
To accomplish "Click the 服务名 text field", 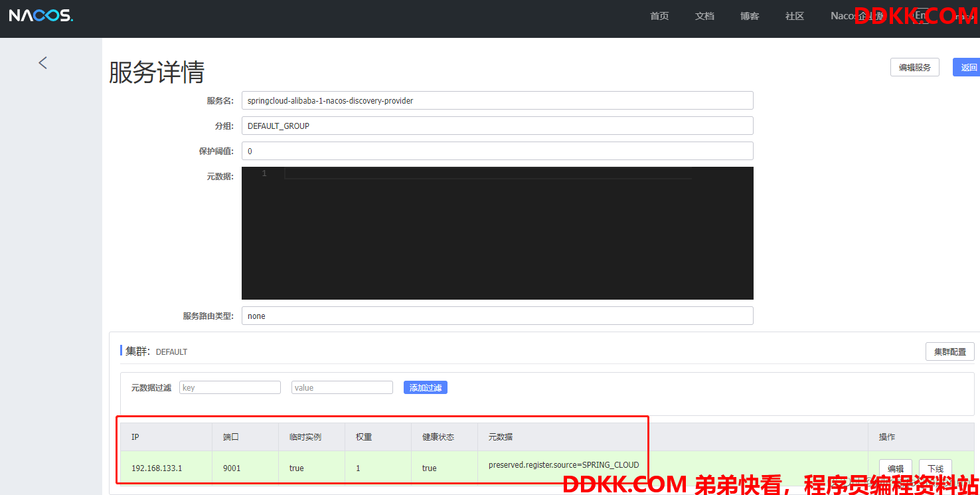I will click(x=497, y=100).
